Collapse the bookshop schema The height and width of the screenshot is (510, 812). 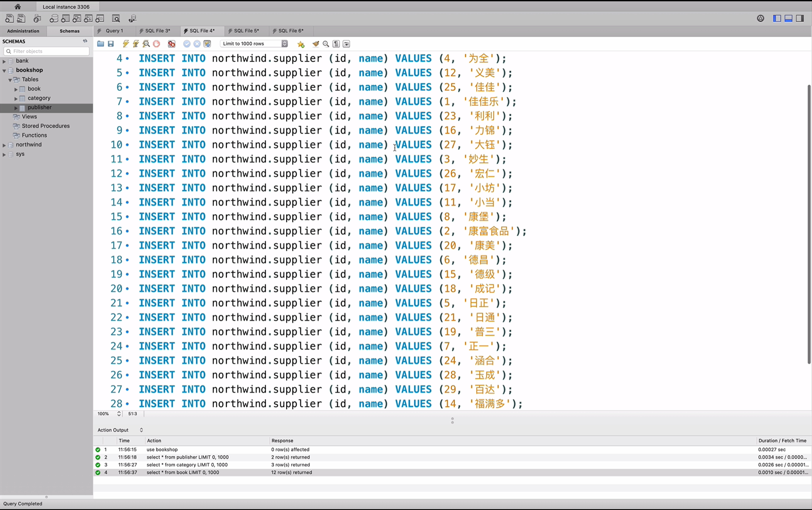point(4,71)
